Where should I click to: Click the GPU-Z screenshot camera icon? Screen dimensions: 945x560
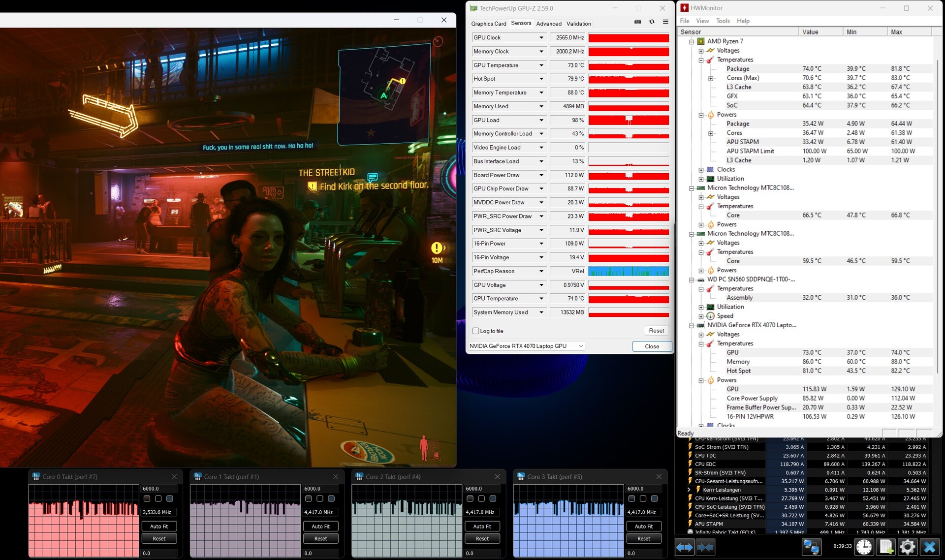(637, 22)
